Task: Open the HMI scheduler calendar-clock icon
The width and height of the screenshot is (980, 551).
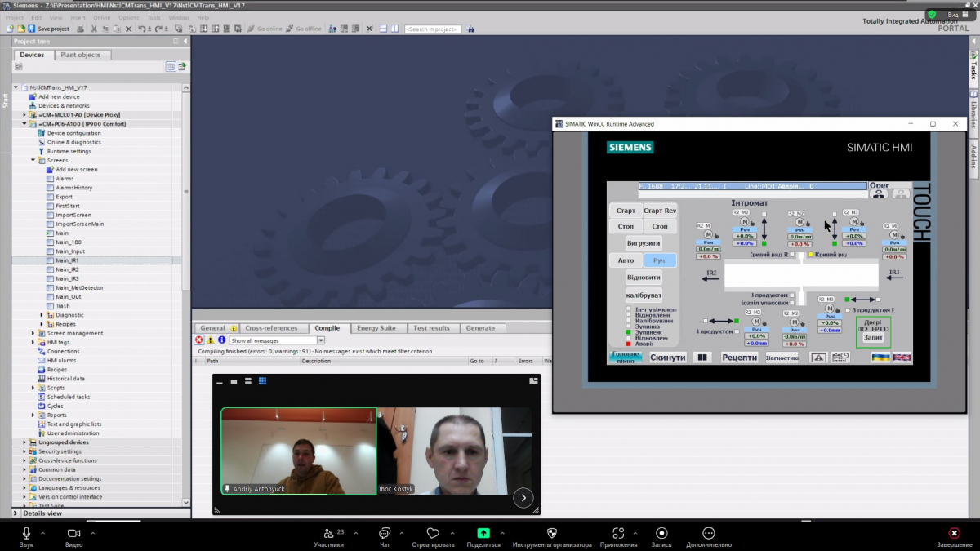Action: pyautogui.click(x=840, y=358)
